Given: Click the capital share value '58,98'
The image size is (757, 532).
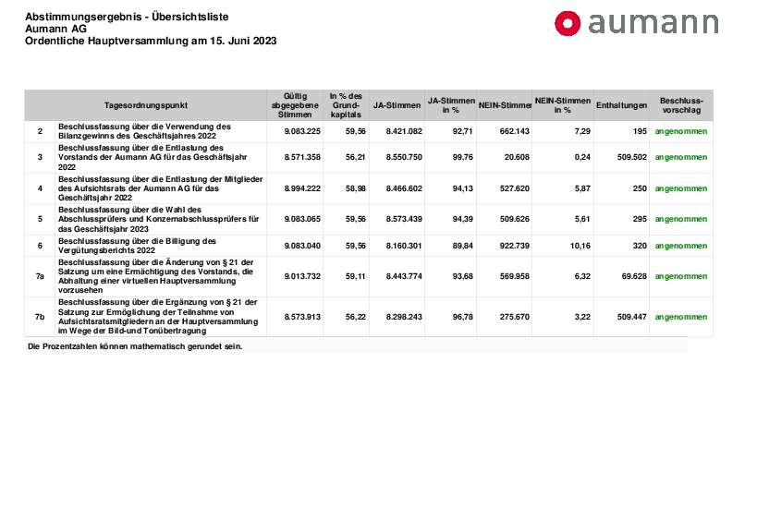Looking at the screenshot, I should [356, 188].
